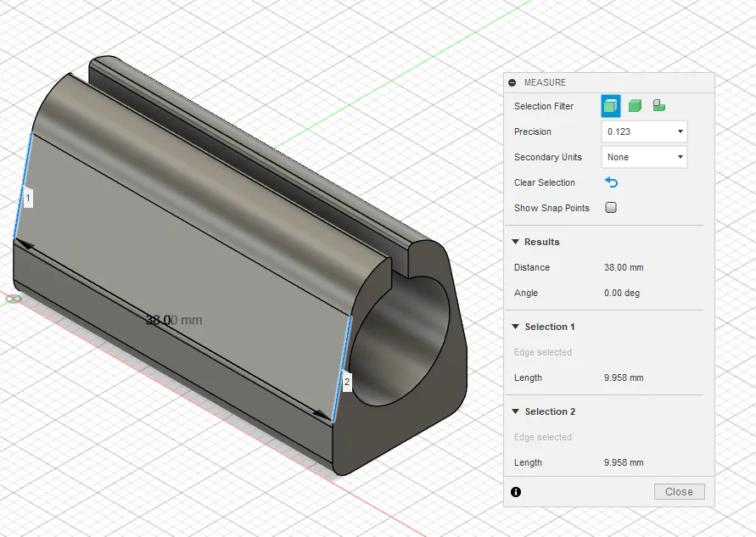Open the Precision dropdown showing 0.123
Screen dimensions: 756x537
[644, 131]
